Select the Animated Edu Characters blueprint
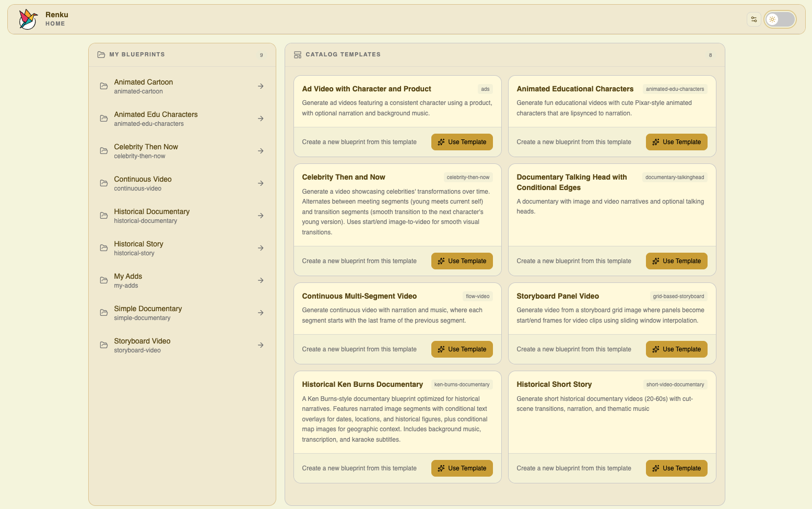 click(156, 119)
